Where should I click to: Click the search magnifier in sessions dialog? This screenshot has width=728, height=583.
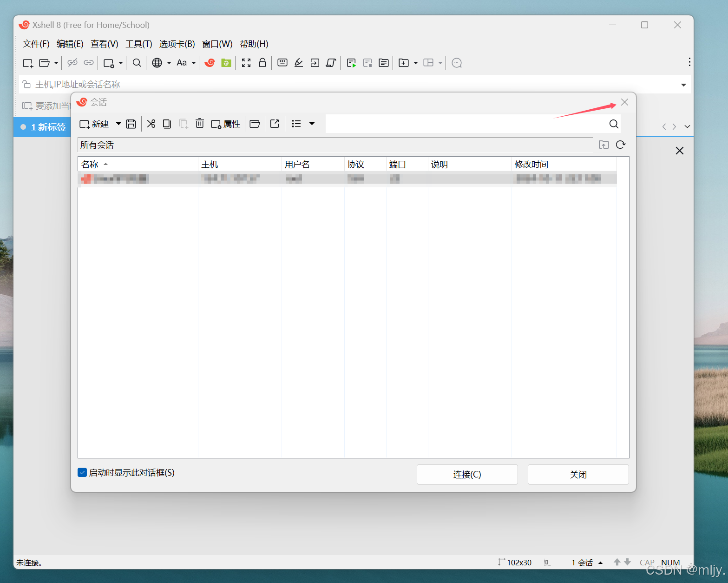[x=614, y=124]
